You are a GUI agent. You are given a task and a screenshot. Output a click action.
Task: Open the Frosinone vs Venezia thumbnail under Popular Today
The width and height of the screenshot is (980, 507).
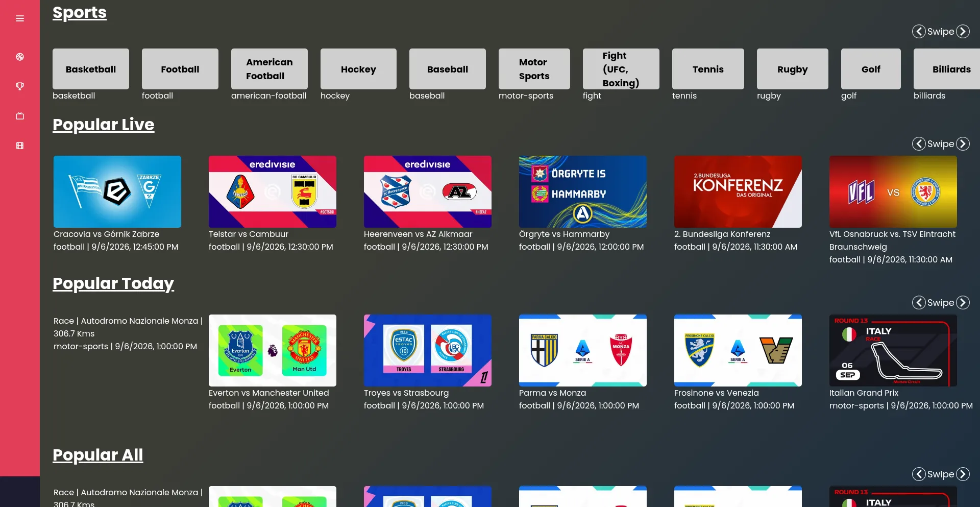[738, 350]
